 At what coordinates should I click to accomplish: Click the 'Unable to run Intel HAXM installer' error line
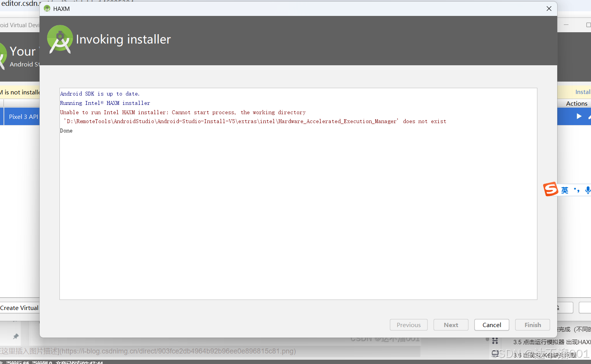pyautogui.click(x=183, y=112)
